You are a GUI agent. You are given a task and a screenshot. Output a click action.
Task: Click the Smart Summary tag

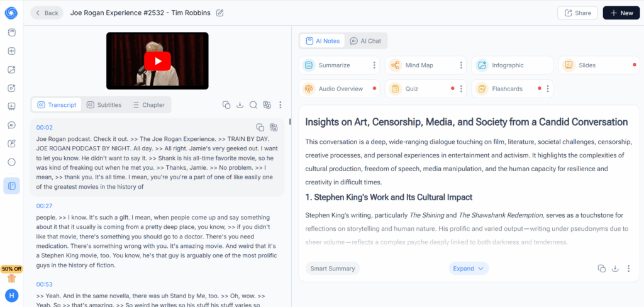pyautogui.click(x=333, y=269)
